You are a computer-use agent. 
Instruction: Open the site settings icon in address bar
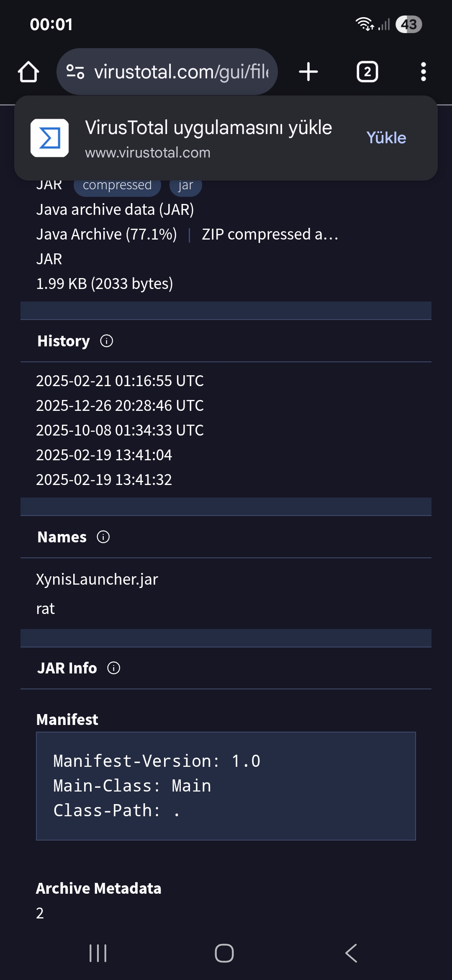pos(76,72)
